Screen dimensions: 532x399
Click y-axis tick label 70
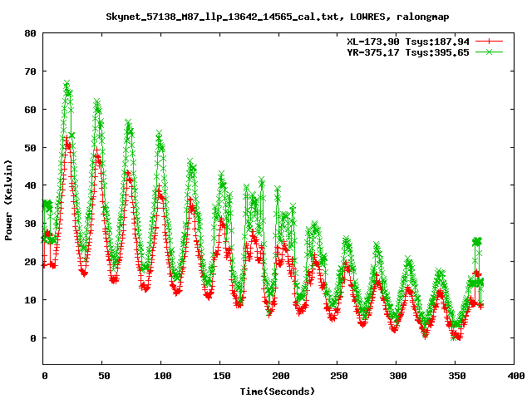click(30, 71)
